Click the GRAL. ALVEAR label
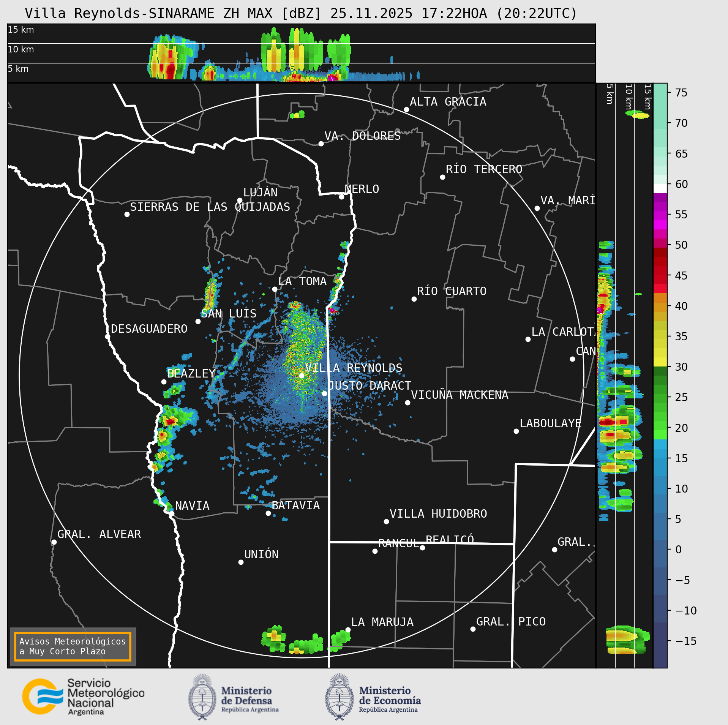 coord(99,534)
